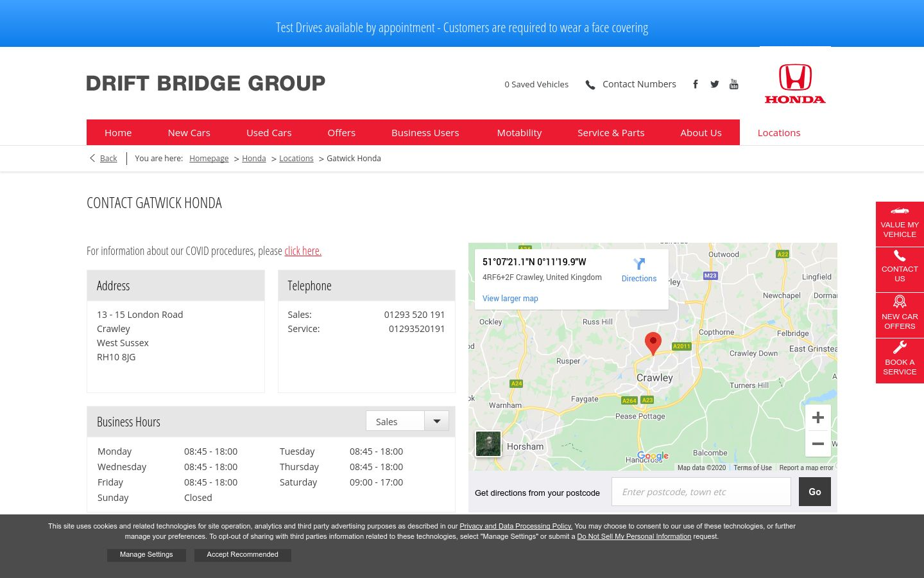Zoom out on the map
The width and height of the screenshot is (924, 578).
click(818, 444)
